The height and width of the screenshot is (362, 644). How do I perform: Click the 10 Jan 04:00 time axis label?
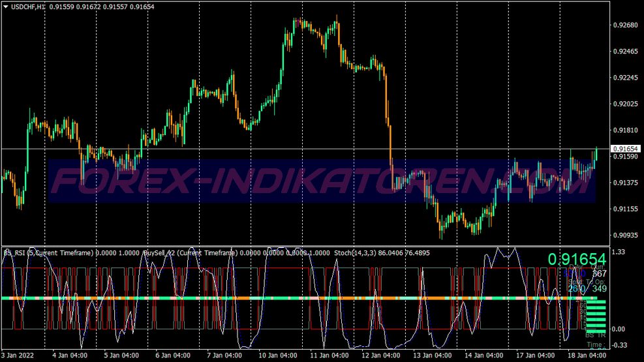coord(277,356)
